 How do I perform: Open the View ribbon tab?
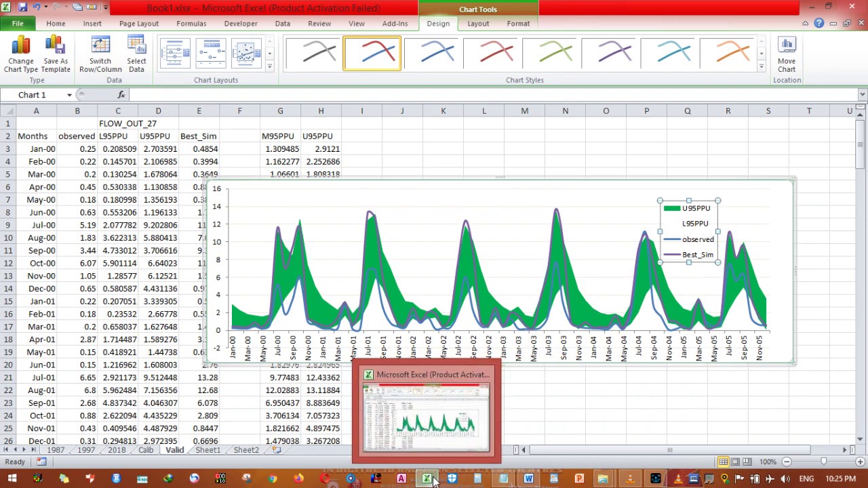356,24
